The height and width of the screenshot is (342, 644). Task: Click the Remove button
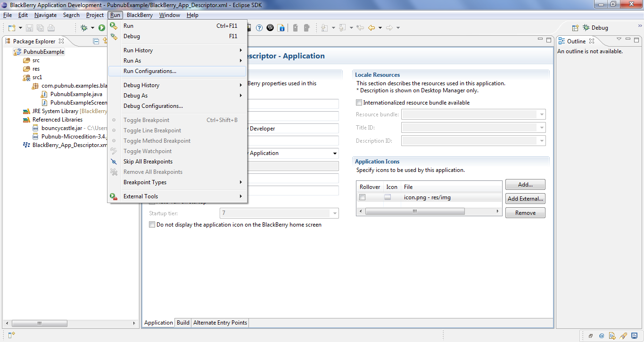point(525,213)
